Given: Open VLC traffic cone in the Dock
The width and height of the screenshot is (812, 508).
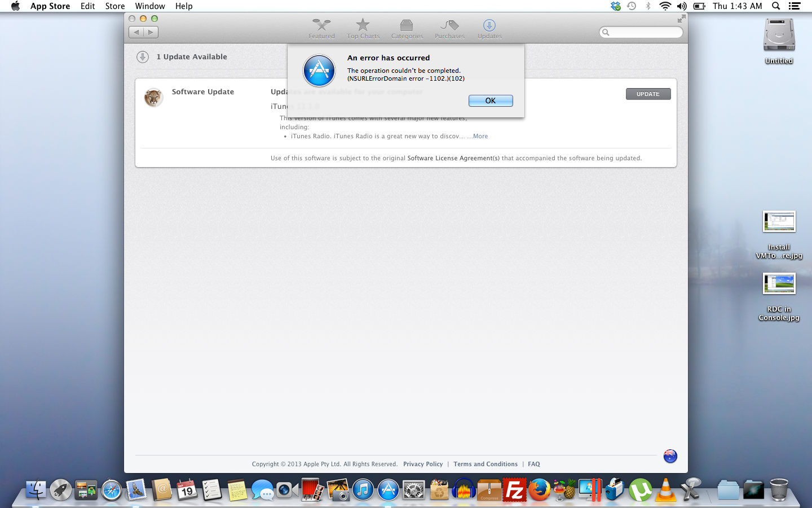Looking at the screenshot, I should point(665,490).
